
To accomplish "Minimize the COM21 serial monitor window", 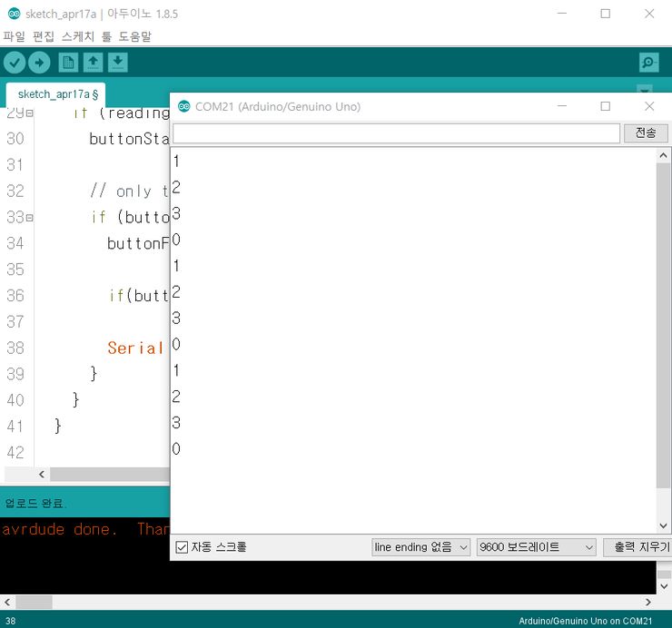I will pyautogui.click(x=561, y=106).
